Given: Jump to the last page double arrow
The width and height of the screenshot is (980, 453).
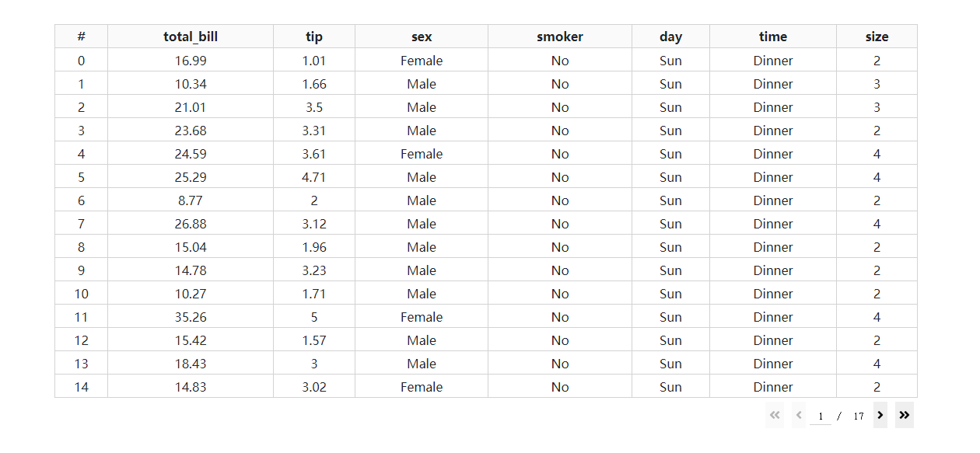Looking at the screenshot, I should coord(904,415).
